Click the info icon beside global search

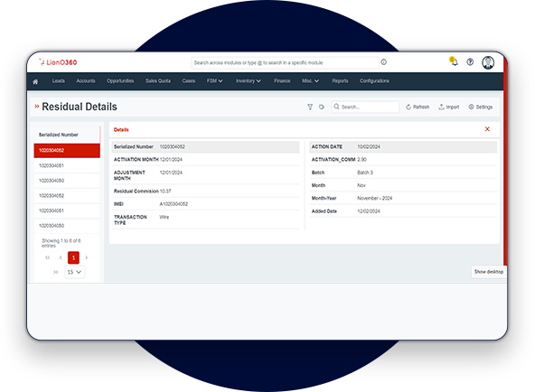pyautogui.click(x=384, y=62)
